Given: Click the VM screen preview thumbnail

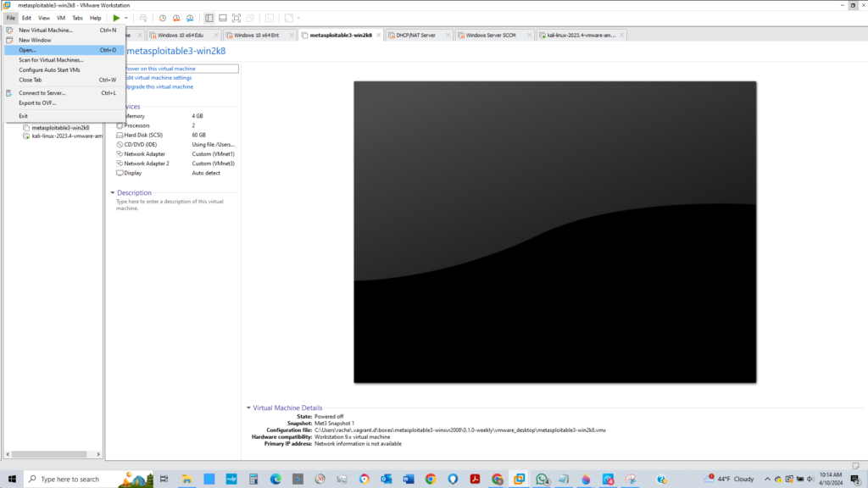Looking at the screenshot, I should point(554,232).
